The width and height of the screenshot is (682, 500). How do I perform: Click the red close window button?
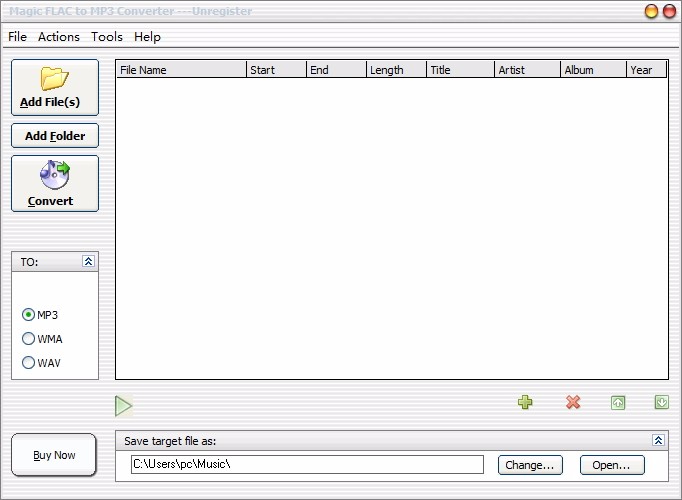pos(669,11)
